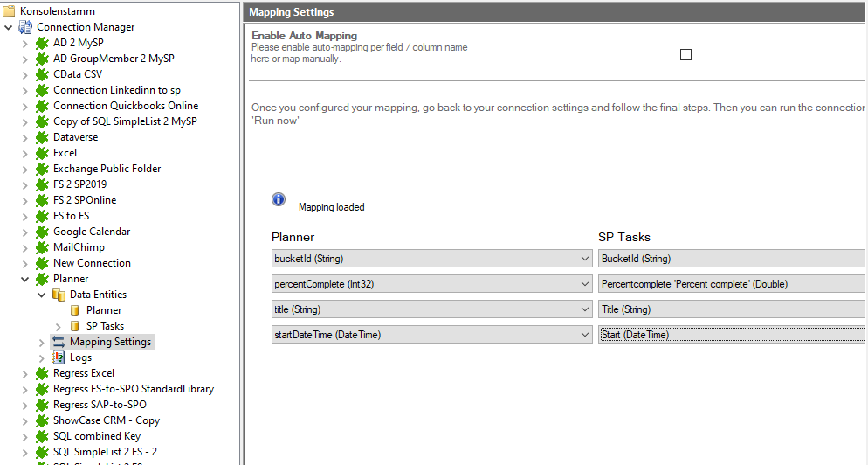Select the Google Calendar connection
The width and height of the screenshot is (868, 465).
coord(92,232)
